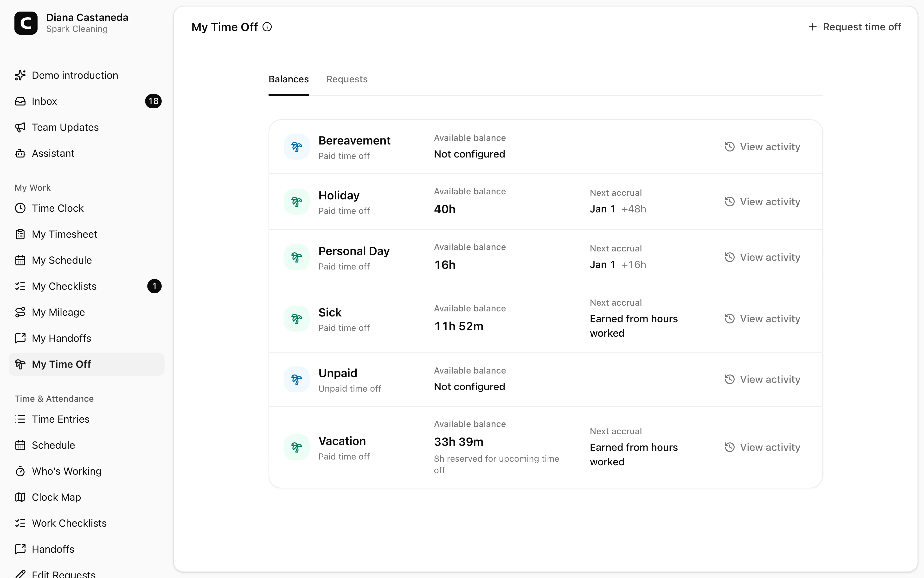This screenshot has width=924, height=578.
Task: Open Handoffs under Time & Attendance
Action: click(87, 549)
